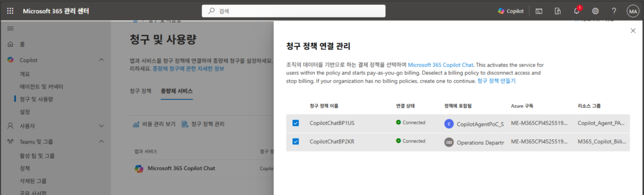The width and height of the screenshot is (644, 195).
Task: Click the 앱과 서비스 column header
Action: (146, 152)
